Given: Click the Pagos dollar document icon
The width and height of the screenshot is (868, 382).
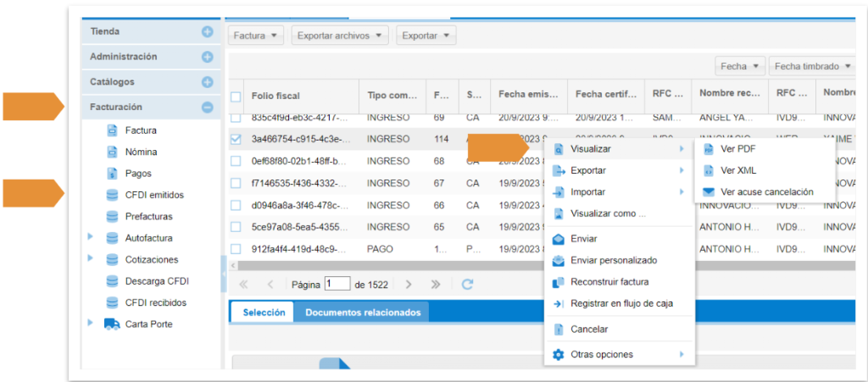Looking at the screenshot, I should (113, 173).
